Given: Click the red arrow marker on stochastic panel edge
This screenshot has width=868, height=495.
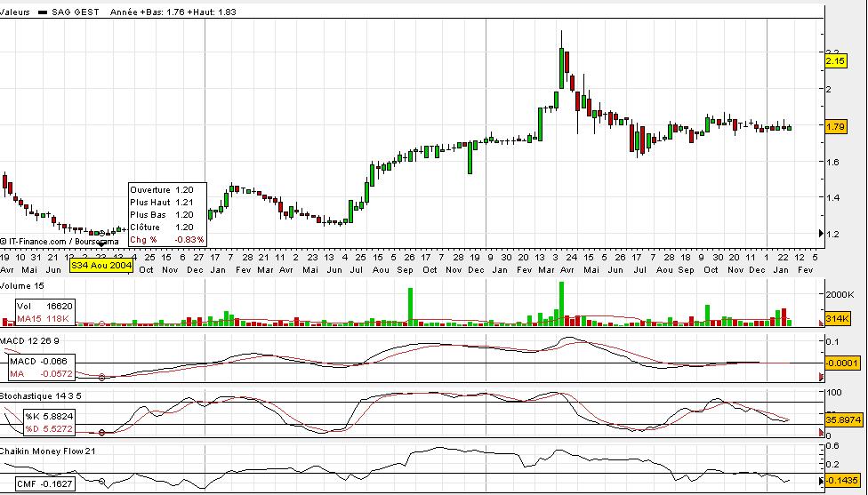Looking at the screenshot, I should point(822,432).
